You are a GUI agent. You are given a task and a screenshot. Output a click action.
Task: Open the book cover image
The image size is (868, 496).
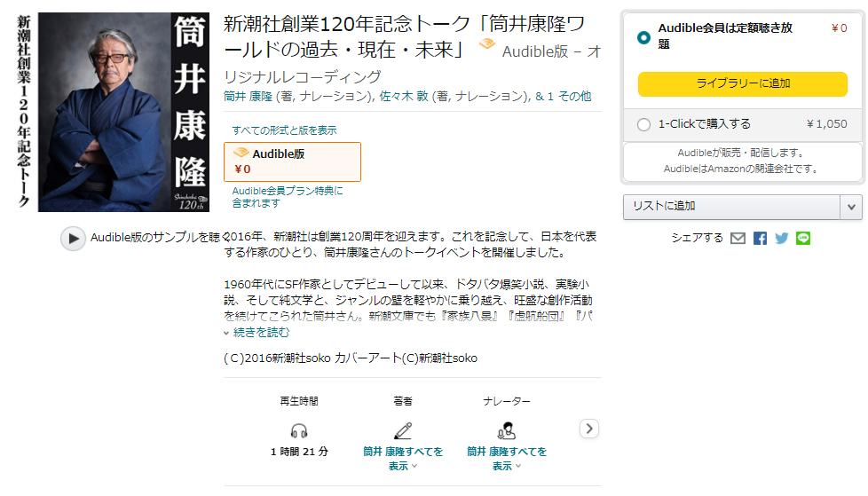coord(113,113)
